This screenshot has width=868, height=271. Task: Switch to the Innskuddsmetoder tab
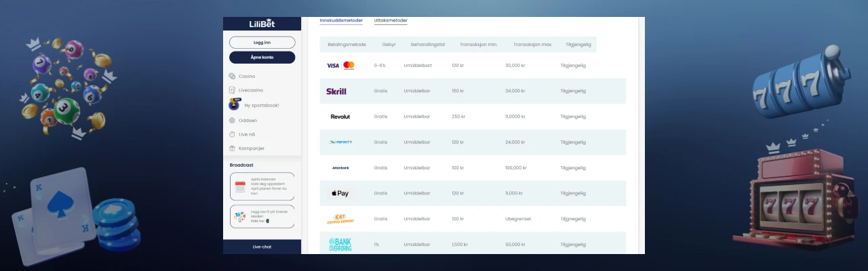point(341,21)
